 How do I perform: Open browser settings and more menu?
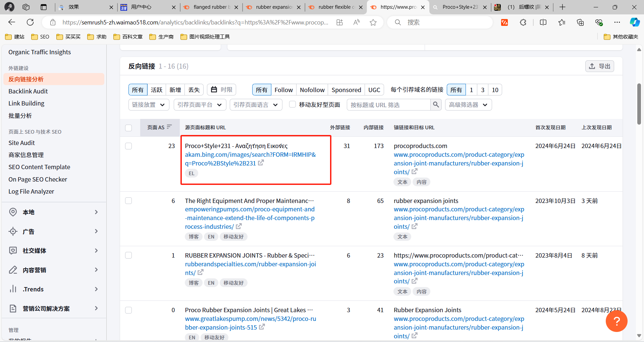click(617, 22)
